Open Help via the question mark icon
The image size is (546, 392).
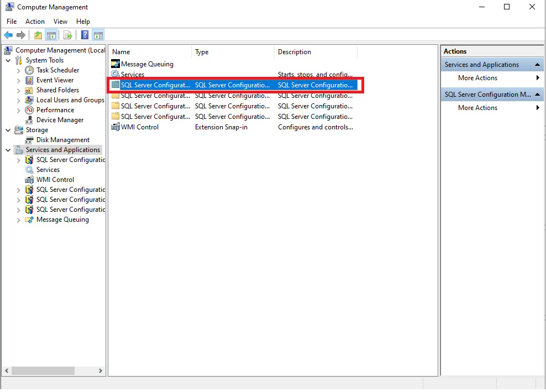[x=85, y=35]
